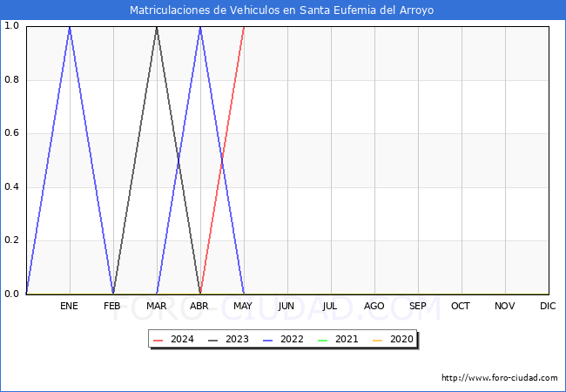Select the FEB month axis label
This screenshot has width=566, height=392.
coord(112,306)
